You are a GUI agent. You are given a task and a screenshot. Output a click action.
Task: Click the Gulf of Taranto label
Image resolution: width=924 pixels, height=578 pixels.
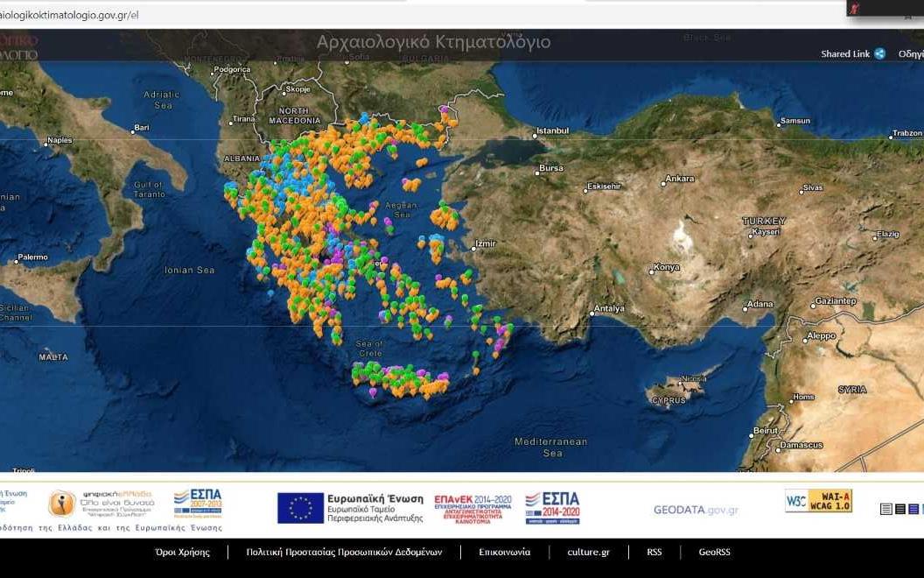coord(149,189)
